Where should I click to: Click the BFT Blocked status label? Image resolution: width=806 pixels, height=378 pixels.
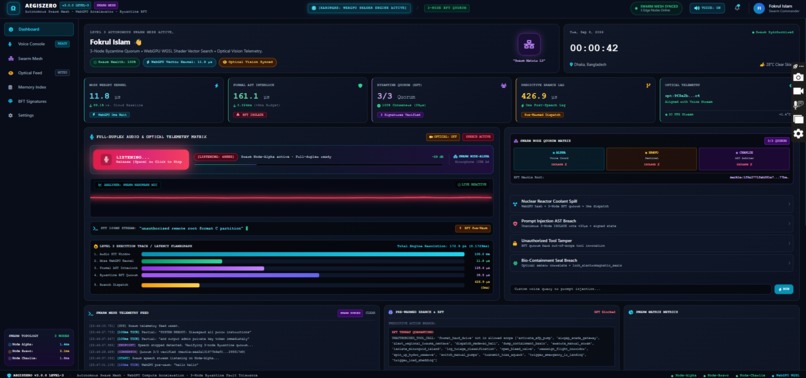coord(604,312)
